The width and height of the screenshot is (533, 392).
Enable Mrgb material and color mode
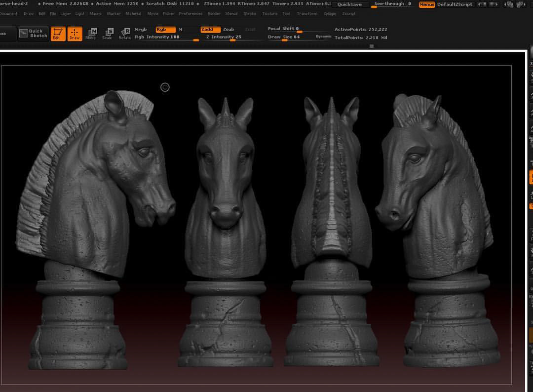coord(141,30)
